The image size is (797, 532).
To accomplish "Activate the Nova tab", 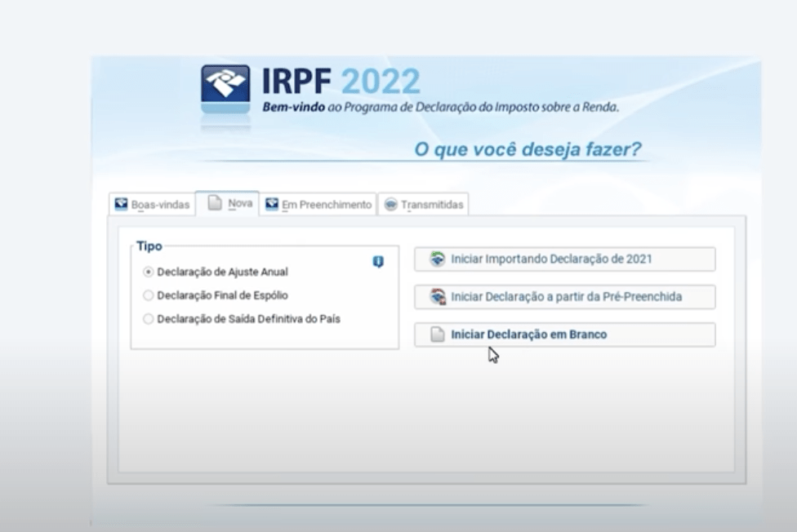I will point(229,203).
